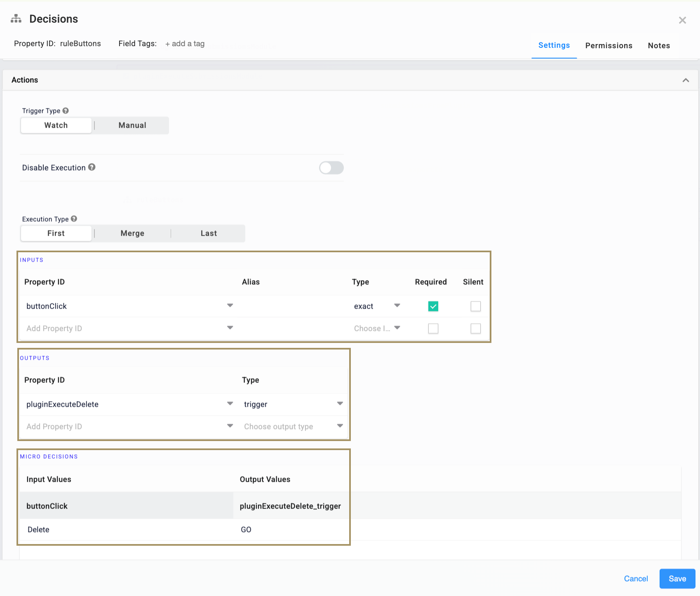Viewport: 700px width, 596px height.
Task: Switch execution type to Merge
Action: pyautogui.click(x=132, y=233)
